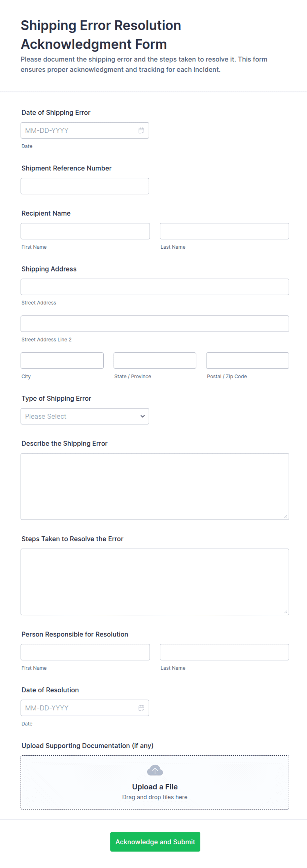Submit form with Acknowledge and Submit button
Viewport: 307px width, 868px height.
click(155, 841)
